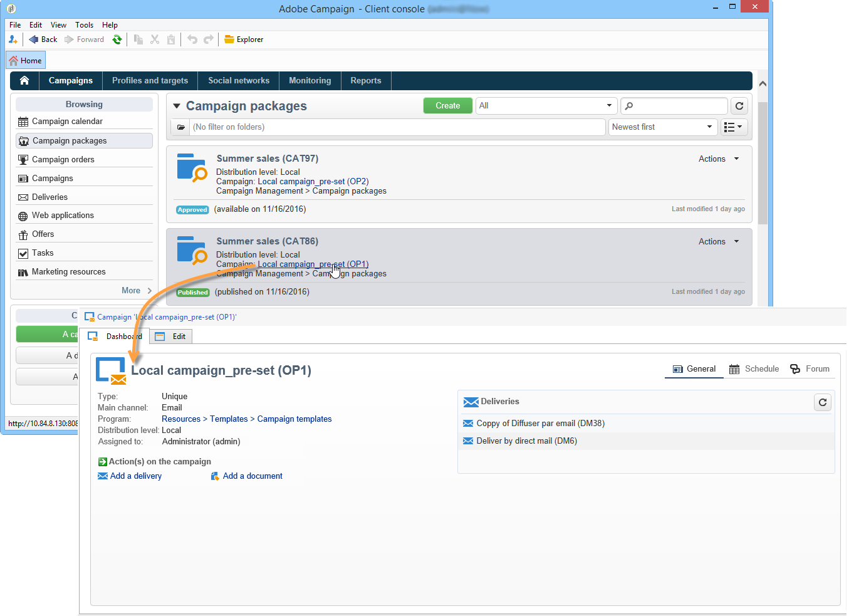The image size is (849, 616).
Task: Click the vertical scrollbar up arrow
Action: [763, 84]
